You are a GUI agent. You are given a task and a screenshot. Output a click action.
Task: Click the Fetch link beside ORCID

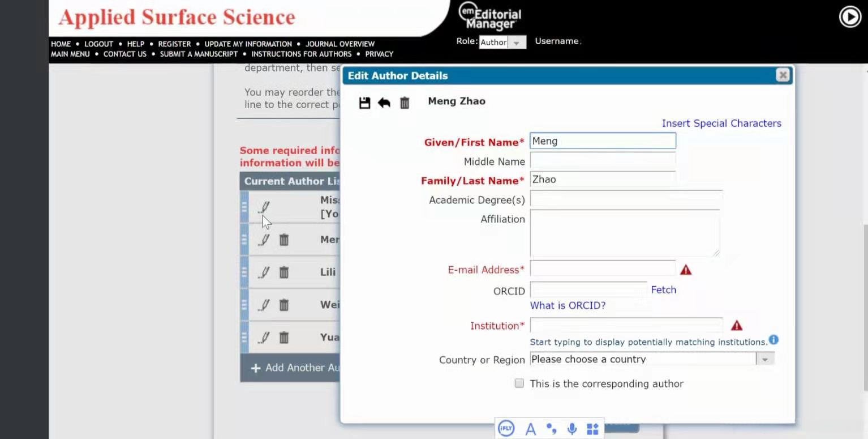pos(664,289)
